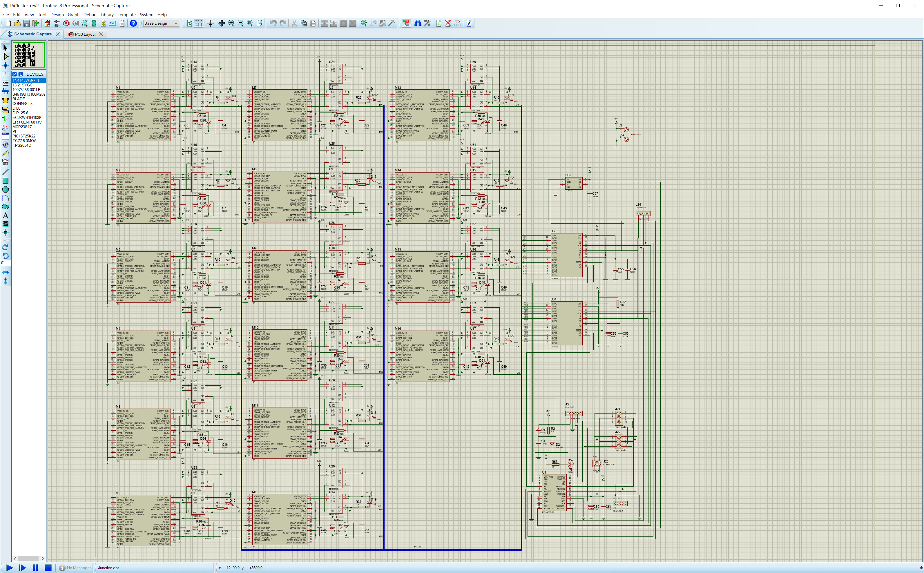924x573 pixels.
Task: Click the 'L' library manager button
Action: [x=21, y=74]
